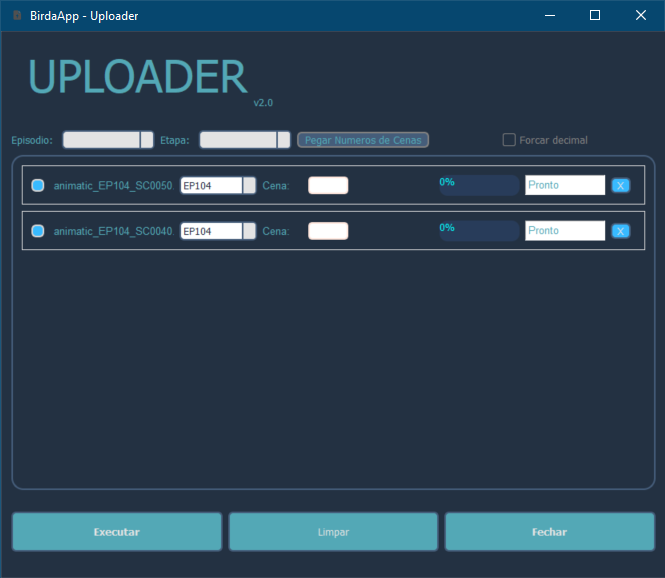665x578 pixels.
Task: Expand EP104 dropdown in SC0050 row
Action: click(x=249, y=185)
